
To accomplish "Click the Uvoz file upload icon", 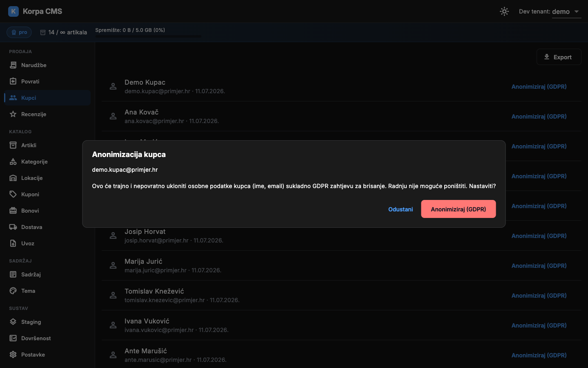I will [13, 243].
